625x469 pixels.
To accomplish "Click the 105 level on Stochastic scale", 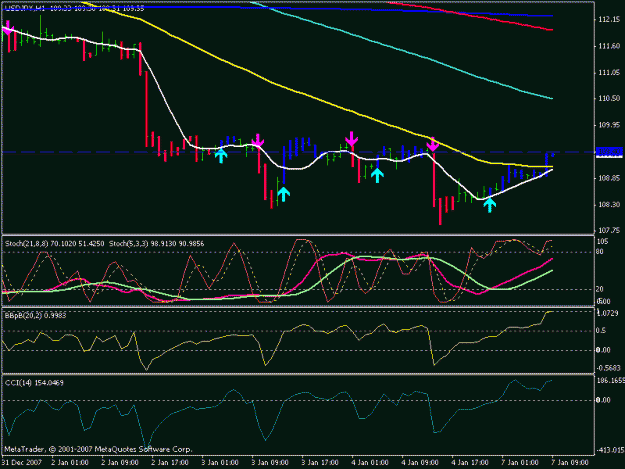I will [602, 241].
